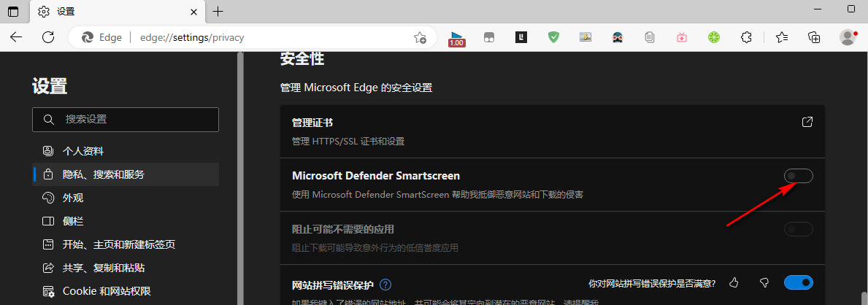The height and width of the screenshot is (305, 868).
Task: Give thumbs up for typo protection
Action: (x=734, y=283)
